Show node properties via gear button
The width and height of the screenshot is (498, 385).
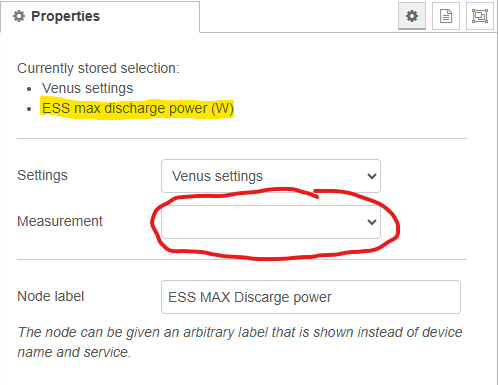(x=412, y=16)
